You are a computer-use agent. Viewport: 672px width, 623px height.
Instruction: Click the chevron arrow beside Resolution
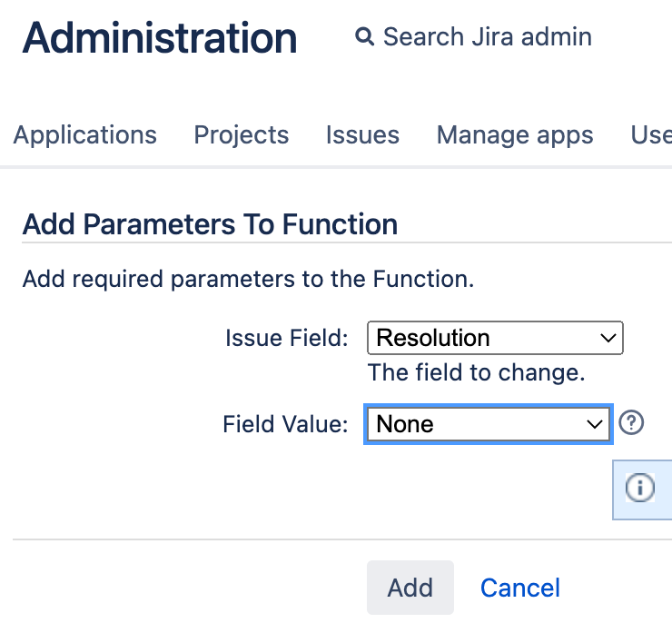pyautogui.click(x=608, y=339)
